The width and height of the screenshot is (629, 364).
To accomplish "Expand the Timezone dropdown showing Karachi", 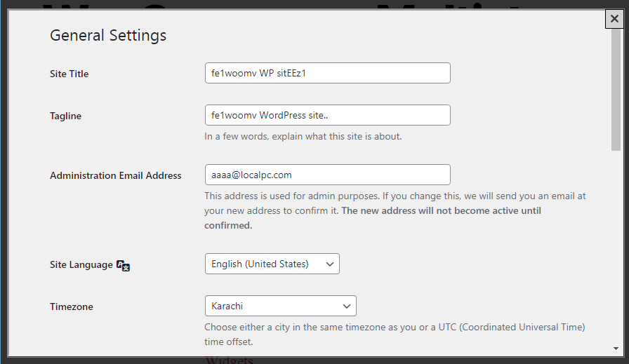I will 280,306.
